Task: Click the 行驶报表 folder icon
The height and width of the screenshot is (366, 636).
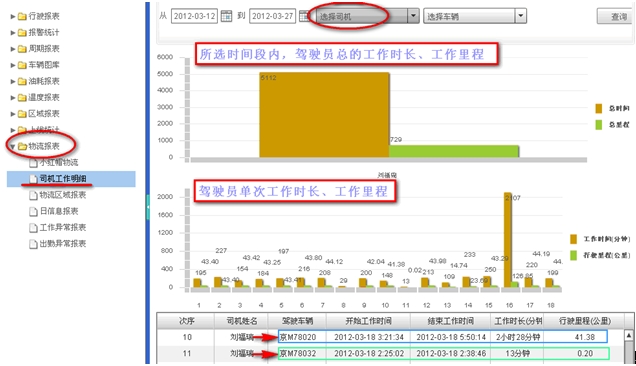Action: click(22, 16)
